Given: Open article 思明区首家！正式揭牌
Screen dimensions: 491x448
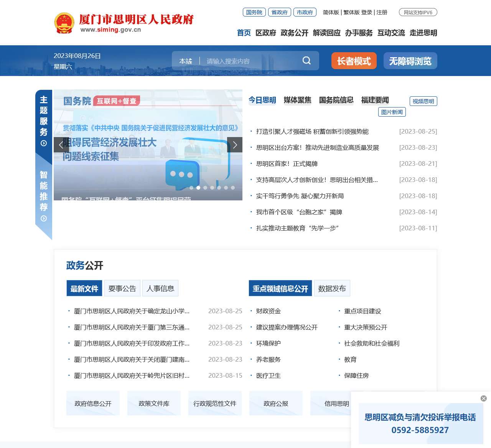Looking at the screenshot, I should click(287, 164).
